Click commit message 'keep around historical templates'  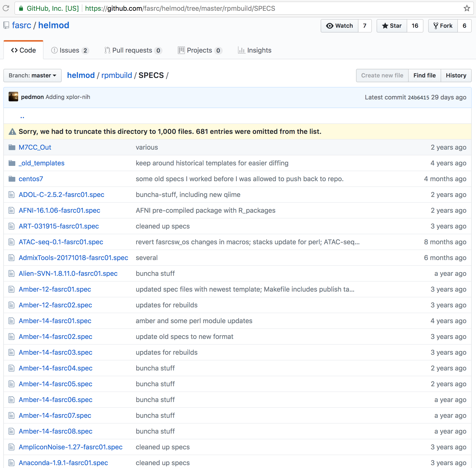(212, 163)
